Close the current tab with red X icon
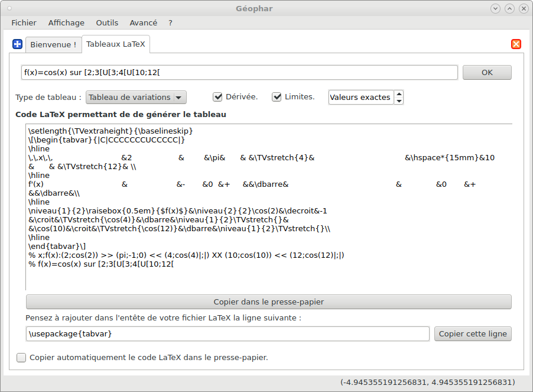This screenshot has height=392, width=533. [x=516, y=44]
